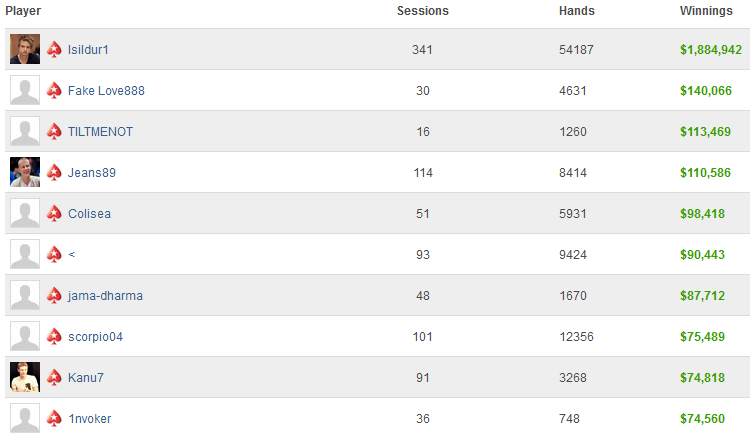The height and width of the screenshot is (436, 750).
Task: Open the player named '<'
Action: 72,255
